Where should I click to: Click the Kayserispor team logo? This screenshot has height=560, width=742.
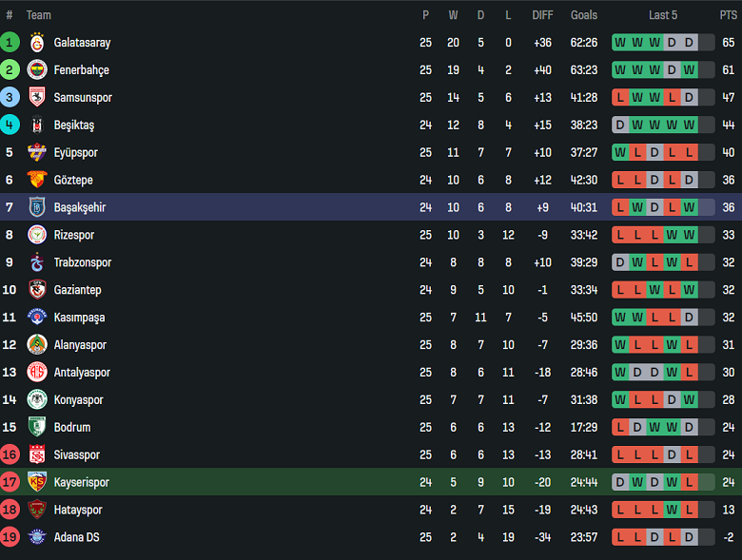pos(37,482)
